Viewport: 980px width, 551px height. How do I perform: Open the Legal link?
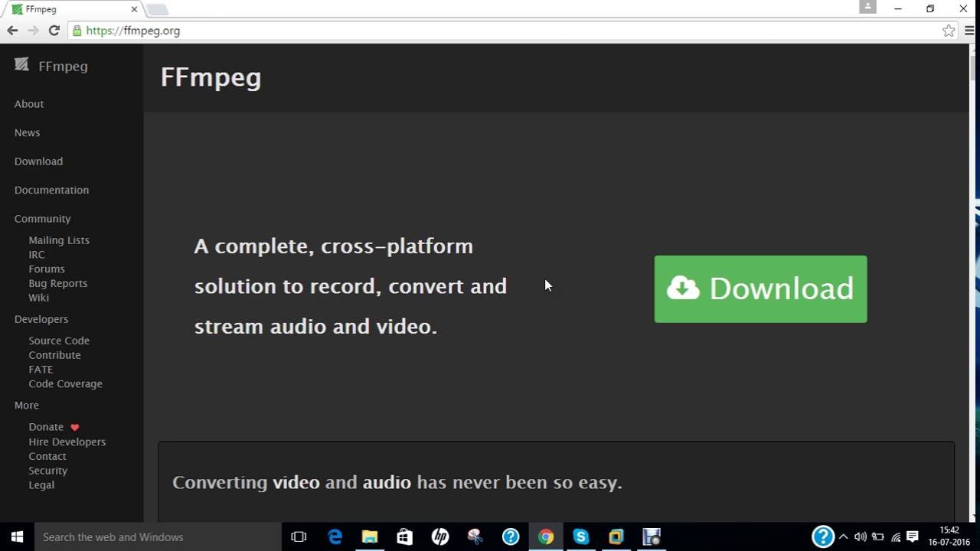[41, 485]
